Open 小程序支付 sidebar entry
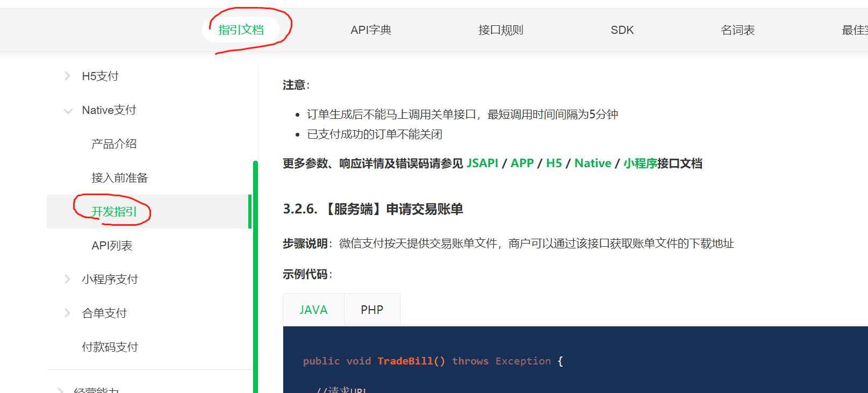The height and width of the screenshot is (393, 868). click(110, 279)
